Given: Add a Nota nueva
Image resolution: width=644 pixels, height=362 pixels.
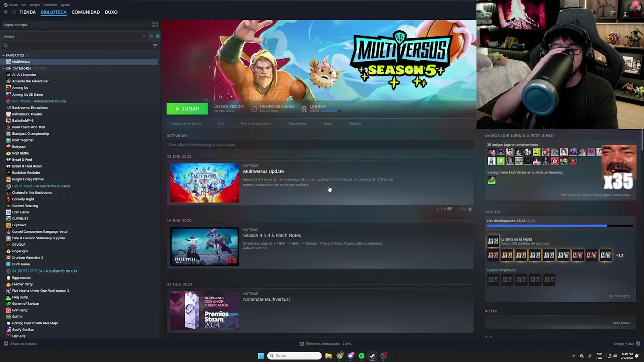Looking at the screenshot, I should 621,323.
